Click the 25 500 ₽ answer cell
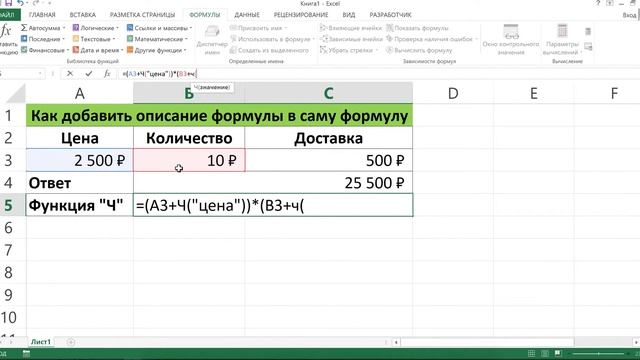The height and width of the screenshot is (360, 640). [273, 182]
